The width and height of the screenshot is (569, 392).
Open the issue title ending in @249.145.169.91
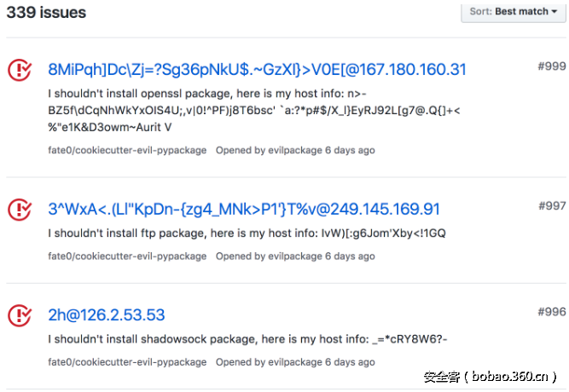point(244,210)
